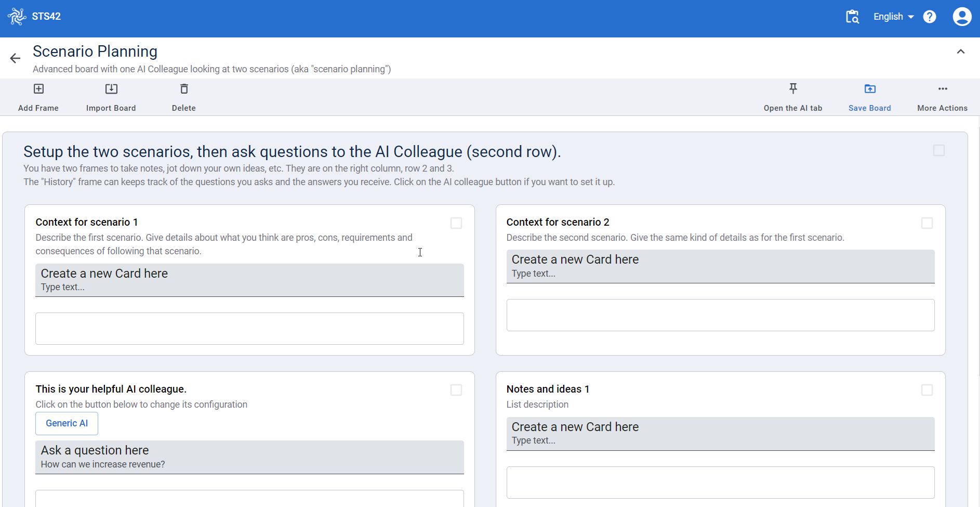This screenshot has width=980, height=507.
Task: Click new card field in scenario 1
Action: [x=249, y=280]
